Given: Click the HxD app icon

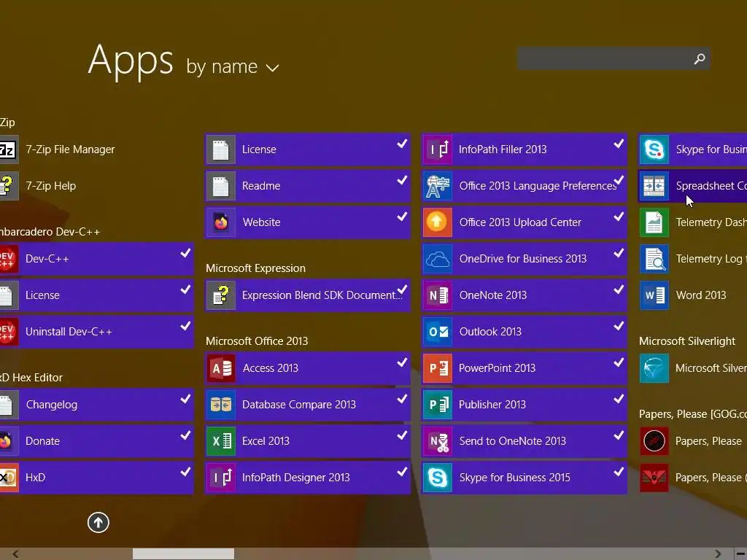Looking at the screenshot, I should [x=9, y=477].
